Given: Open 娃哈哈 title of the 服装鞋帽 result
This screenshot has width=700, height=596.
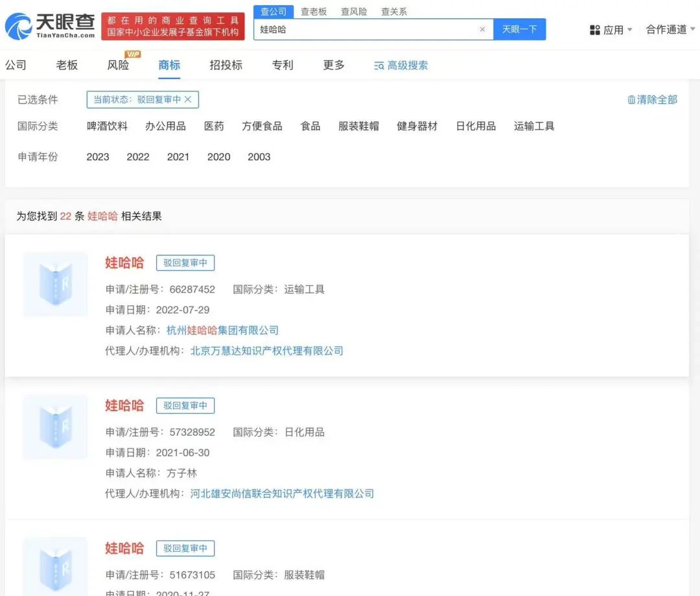Looking at the screenshot, I should 124,548.
